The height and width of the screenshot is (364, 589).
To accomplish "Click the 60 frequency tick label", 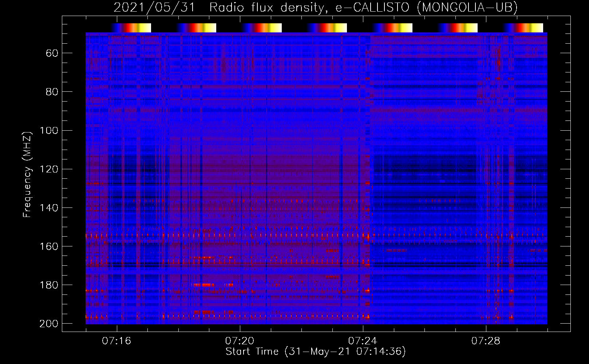I will click(52, 54).
